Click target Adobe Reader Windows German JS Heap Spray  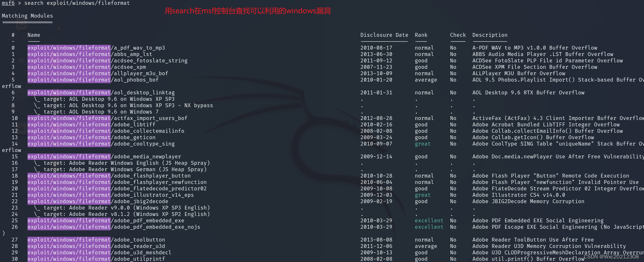tap(120, 170)
